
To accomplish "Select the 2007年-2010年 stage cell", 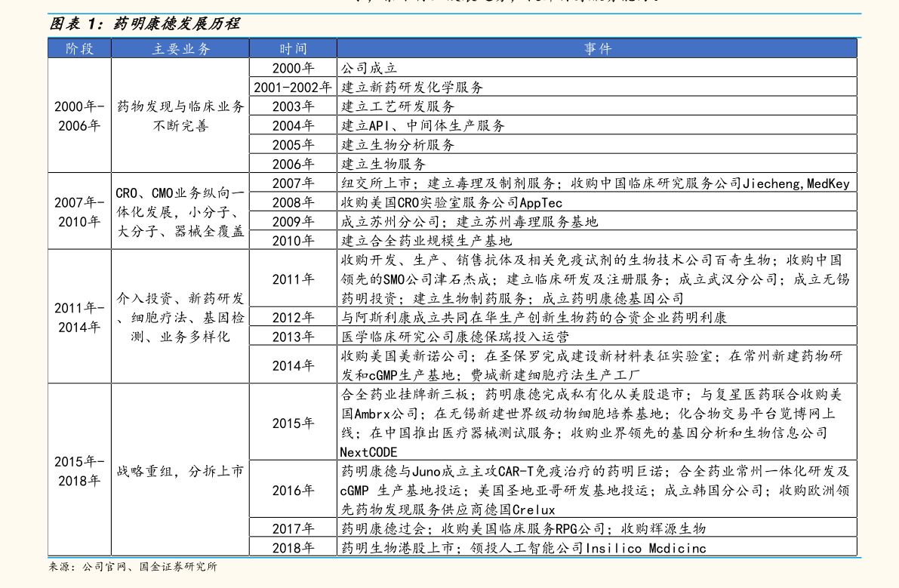I will point(79,212).
